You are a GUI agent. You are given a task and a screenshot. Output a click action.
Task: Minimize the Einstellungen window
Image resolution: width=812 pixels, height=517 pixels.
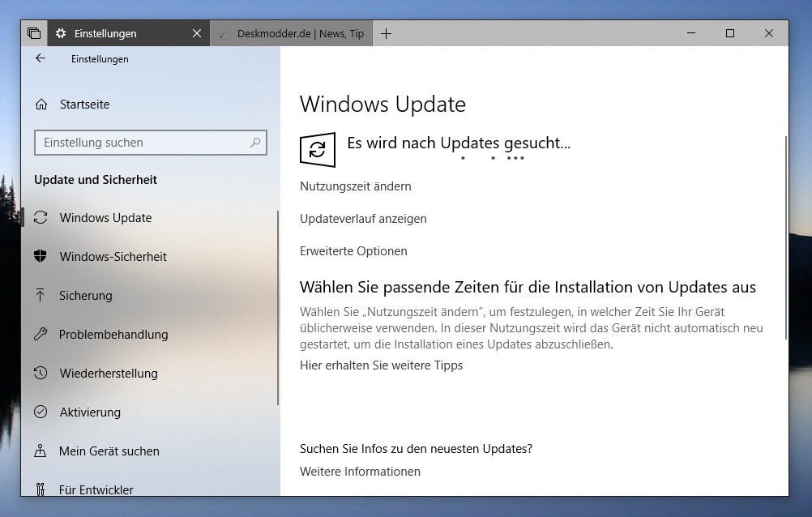[690, 33]
